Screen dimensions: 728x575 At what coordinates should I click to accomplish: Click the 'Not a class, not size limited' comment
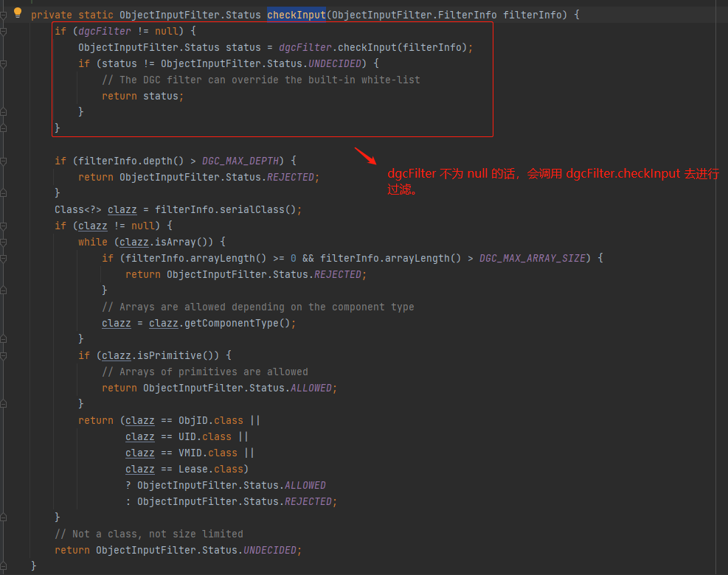tap(148, 534)
